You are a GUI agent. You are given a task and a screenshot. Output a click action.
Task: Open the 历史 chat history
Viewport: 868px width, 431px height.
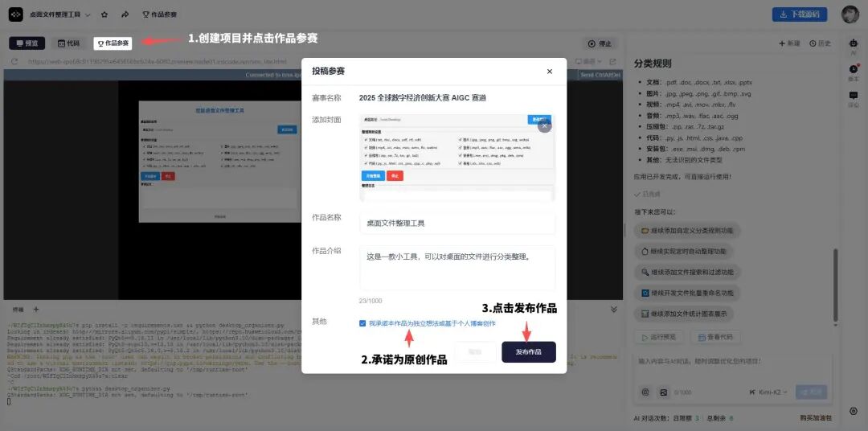[820, 43]
